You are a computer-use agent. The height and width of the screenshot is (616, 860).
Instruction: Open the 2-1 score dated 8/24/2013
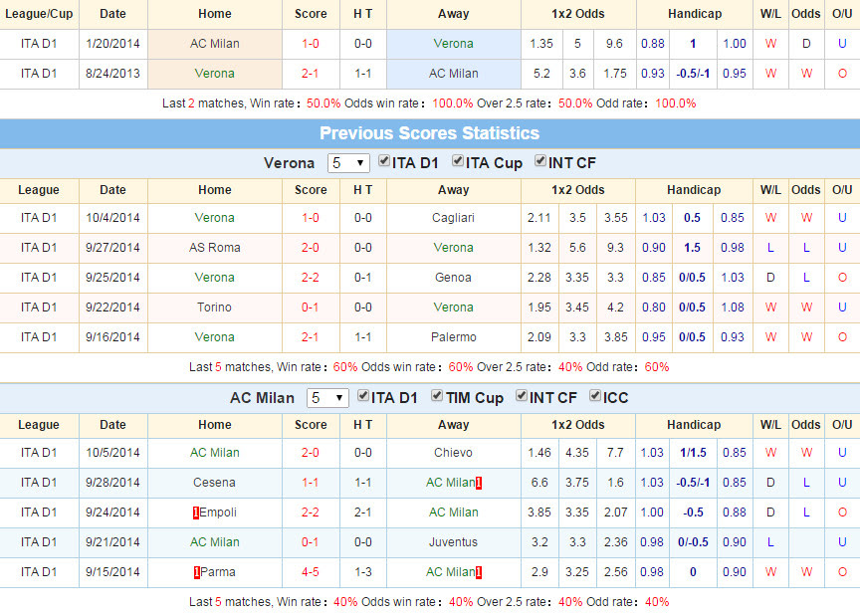click(x=311, y=74)
